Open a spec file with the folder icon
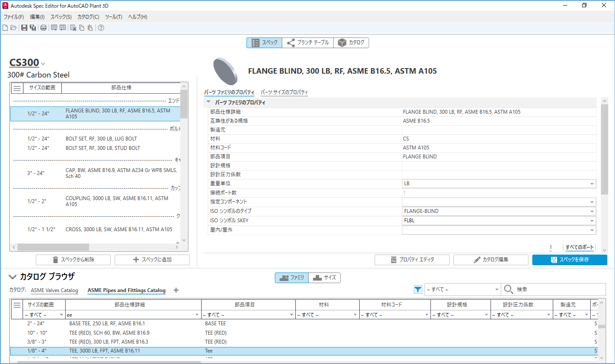 click(14, 28)
